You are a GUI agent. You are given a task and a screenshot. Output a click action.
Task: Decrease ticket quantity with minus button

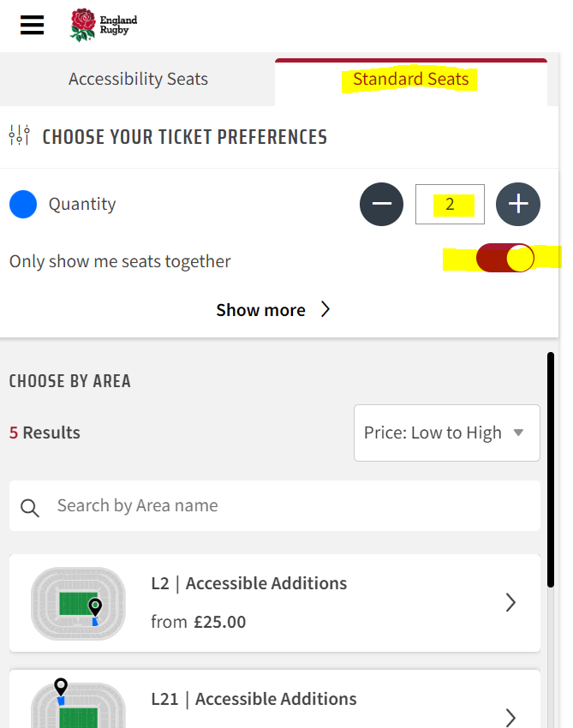381,205
